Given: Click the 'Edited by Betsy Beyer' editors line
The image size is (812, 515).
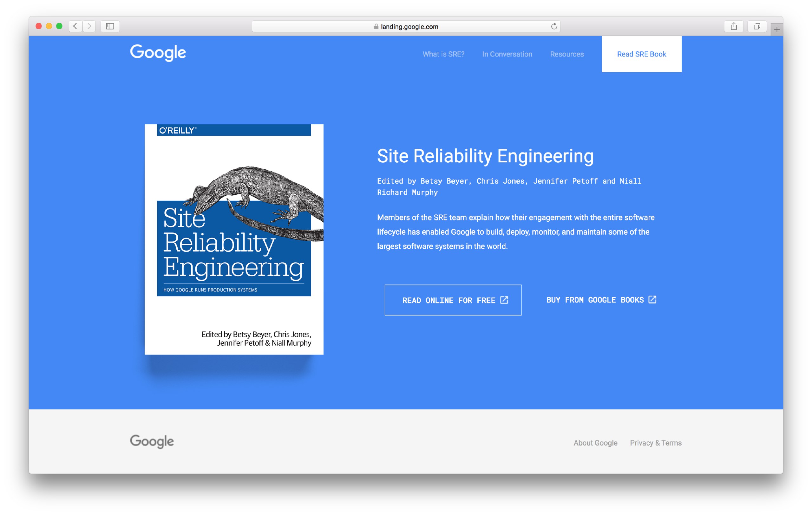Looking at the screenshot, I should (509, 186).
